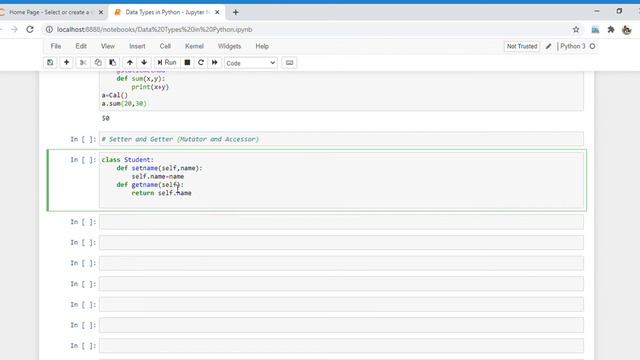The image size is (640, 360).
Task: Click the localhost notebook URL in address bar
Action: click(x=154, y=29)
